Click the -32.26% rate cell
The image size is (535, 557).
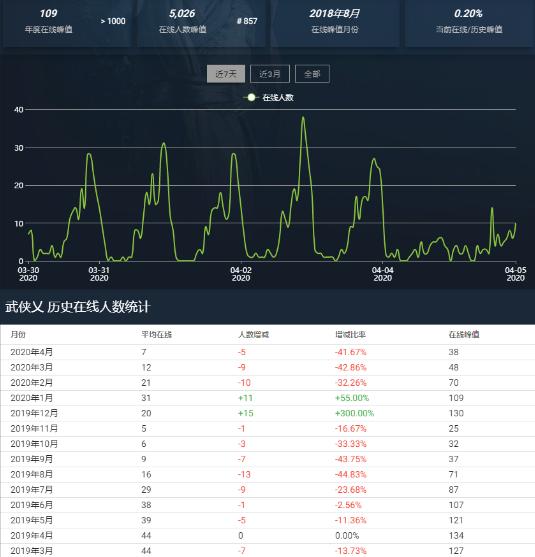(x=350, y=383)
